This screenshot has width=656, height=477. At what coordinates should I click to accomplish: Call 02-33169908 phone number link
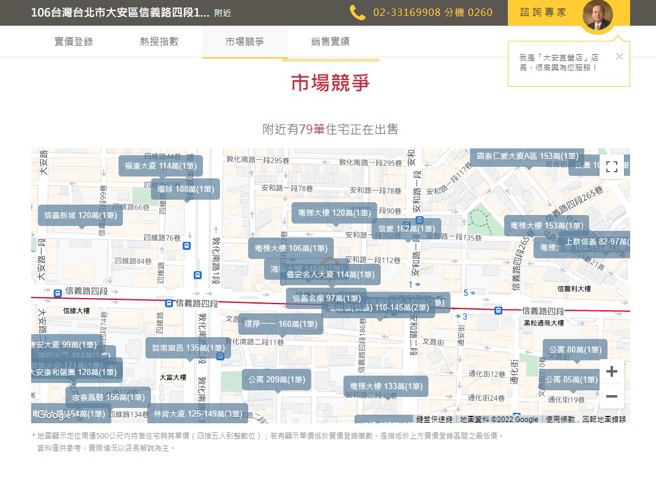pos(433,13)
